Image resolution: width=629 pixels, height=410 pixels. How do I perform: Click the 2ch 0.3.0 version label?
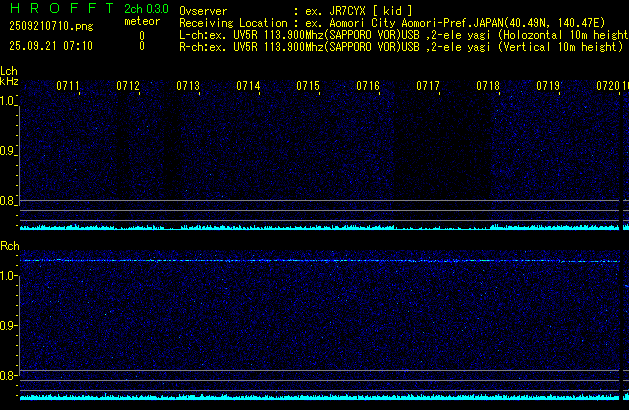[145, 10]
